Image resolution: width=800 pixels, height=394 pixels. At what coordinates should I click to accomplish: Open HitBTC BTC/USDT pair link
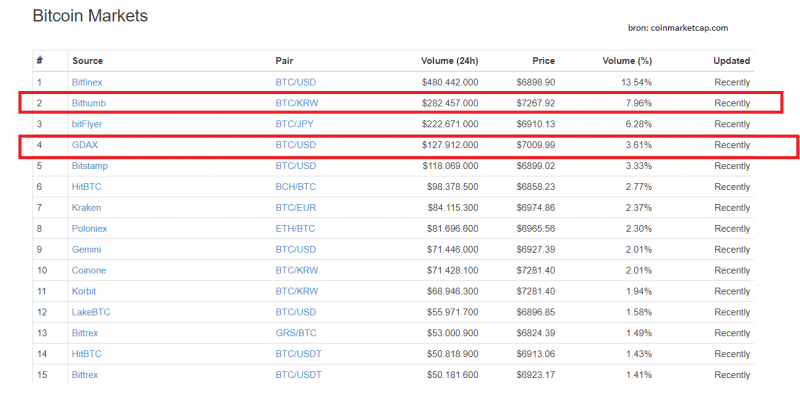(298, 354)
